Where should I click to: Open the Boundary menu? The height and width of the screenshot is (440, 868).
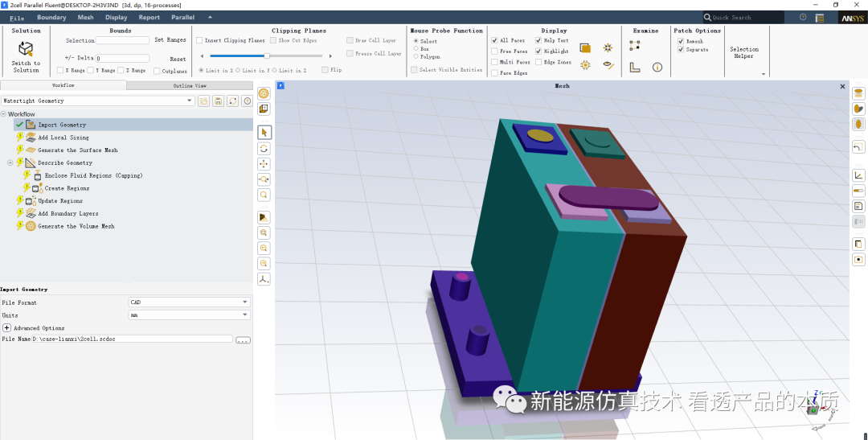[51, 17]
